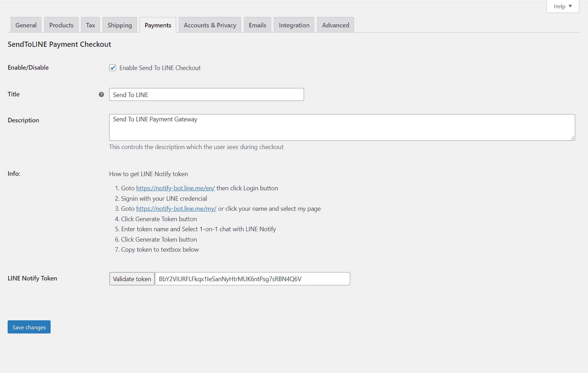Go to the Shipping tab
The image size is (588, 373).
(x=120, y=25)
